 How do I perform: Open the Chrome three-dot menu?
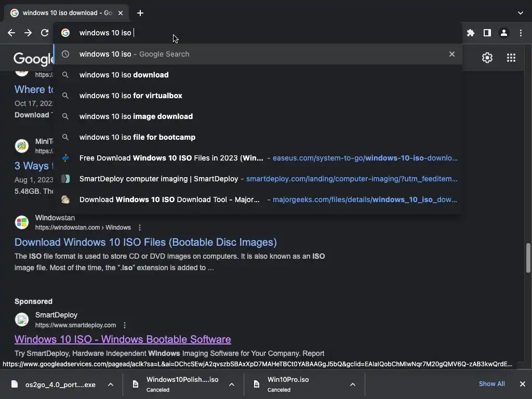521,33
